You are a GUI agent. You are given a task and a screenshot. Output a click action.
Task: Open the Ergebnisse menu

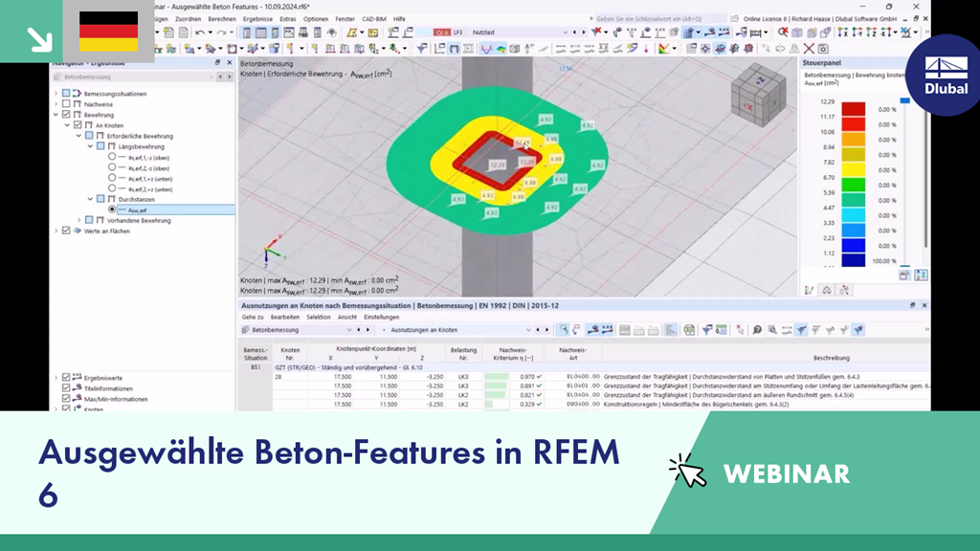[x=258, y=19]
